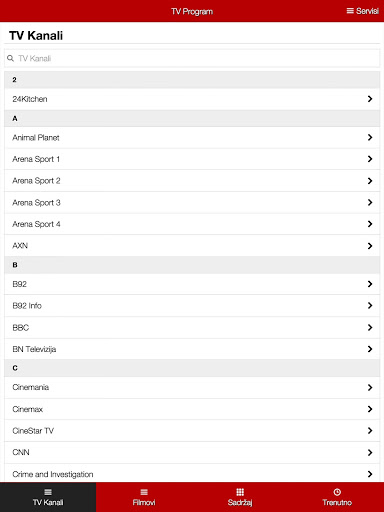The width and height of the screenshot is (384, 512).
Task: Open CNN via its chevron arrow
Action: click(370, 452)
